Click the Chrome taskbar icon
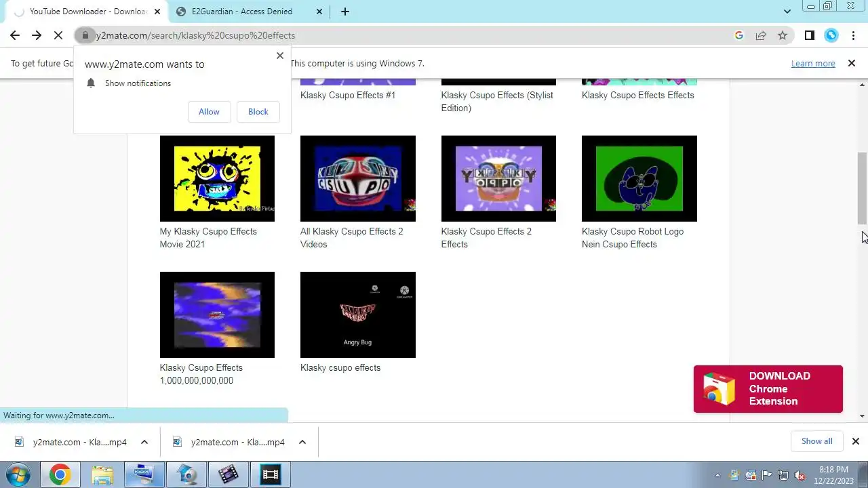The height and width of the screenshot is (488, 868). (x=60, y=474)
